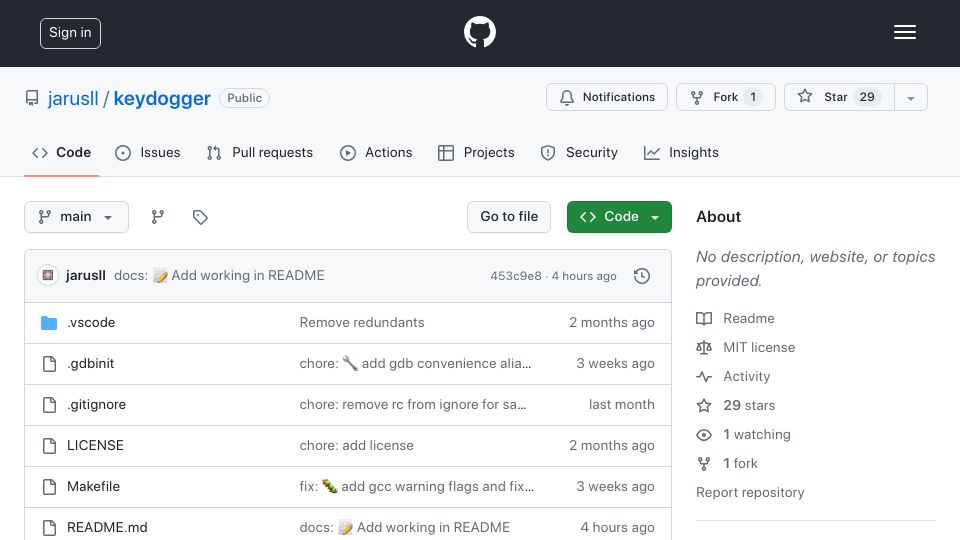This screenshot has width=960, height=540.
Task: Open the README.md file
Action: coord(107,528)
